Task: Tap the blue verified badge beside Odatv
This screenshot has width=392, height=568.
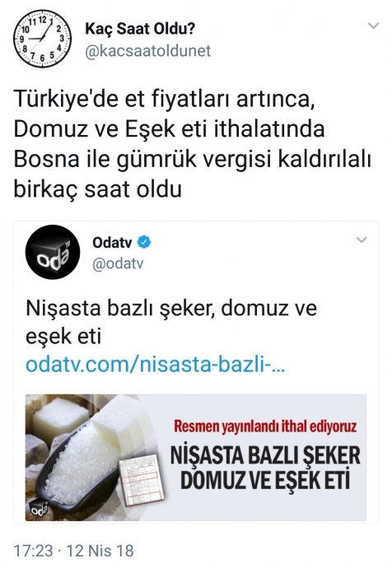Action: pyautogui.click(x=144, y=242)
